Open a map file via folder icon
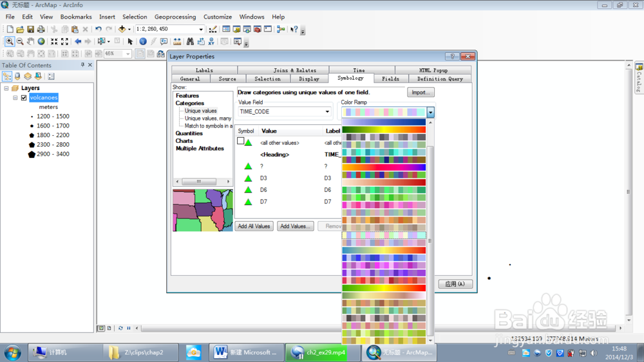Screen dimensions: 644x362 tap(20, 29)
